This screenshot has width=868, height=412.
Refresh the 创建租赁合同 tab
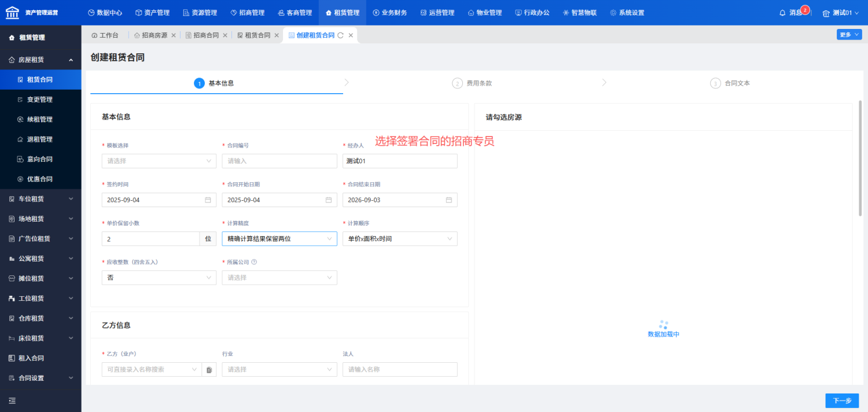(340, 35)
